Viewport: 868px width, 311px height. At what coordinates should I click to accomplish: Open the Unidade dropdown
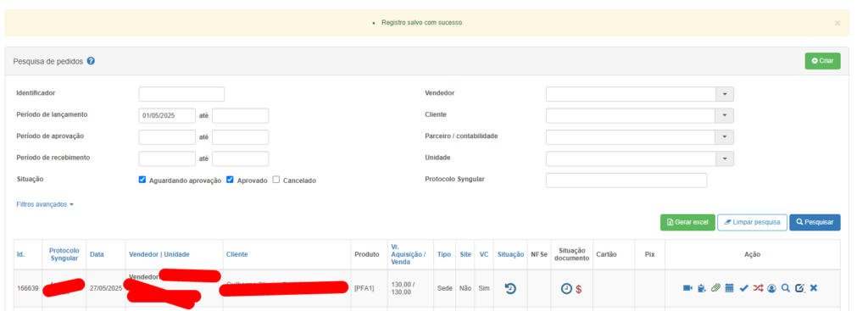click(725, 158)
